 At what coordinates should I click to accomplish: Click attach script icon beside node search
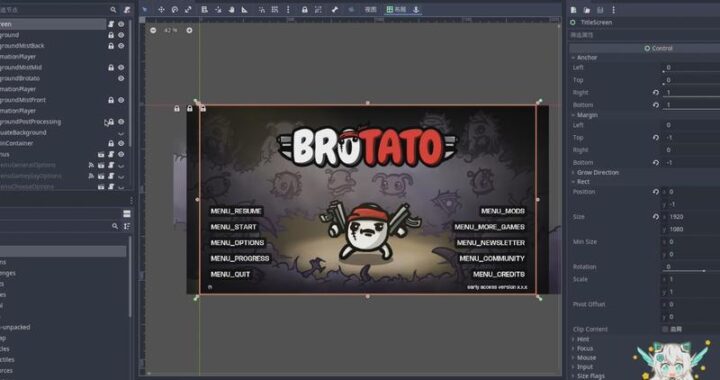pyautogui.click(x=127, y=9)
